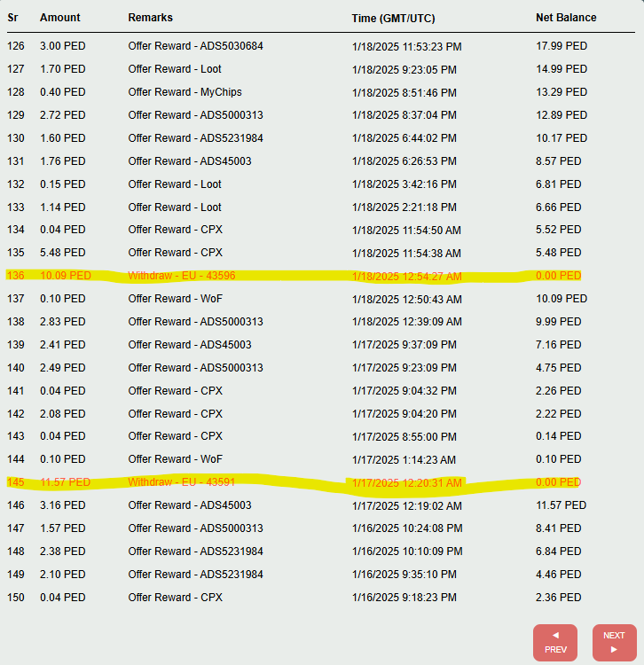Image resolution: width=644 pixels, height=665 pixels.
Task: Select the Amount column header
Action: click(59, 18)
